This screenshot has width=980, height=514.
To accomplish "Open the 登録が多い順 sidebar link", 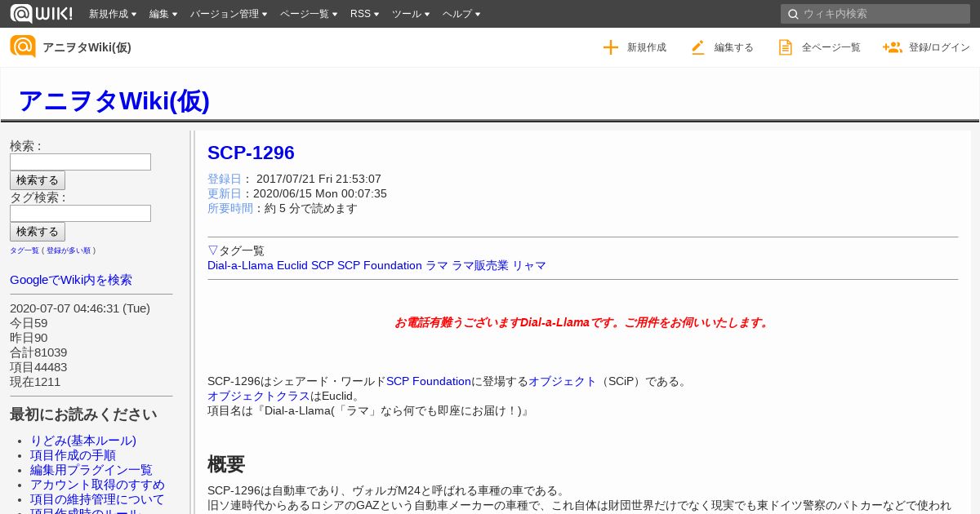I will [69, 250].
